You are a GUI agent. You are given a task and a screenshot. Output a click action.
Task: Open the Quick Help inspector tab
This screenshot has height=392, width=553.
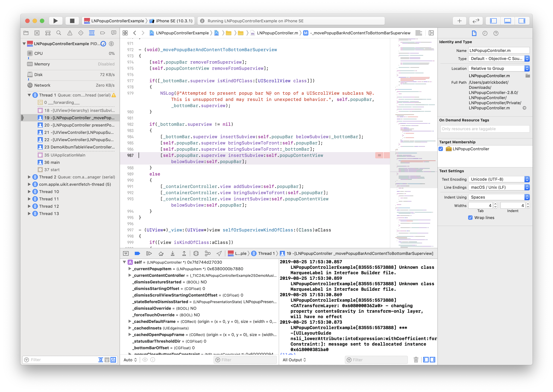coord(496,33)
